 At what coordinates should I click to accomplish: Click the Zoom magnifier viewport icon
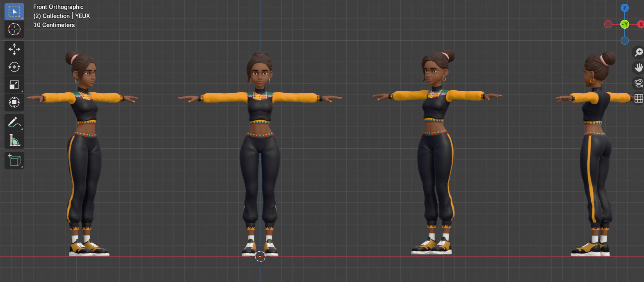point(638,52)
